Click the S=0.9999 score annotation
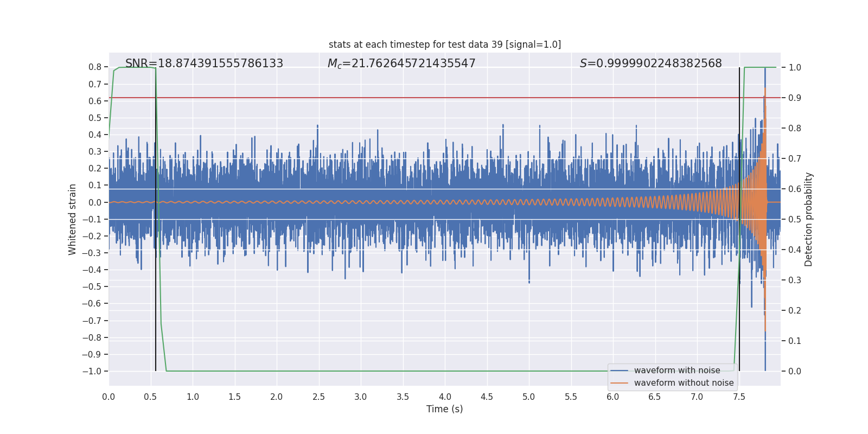This screenshot has height=434, width=868. pyautogui.click(x=650, y=63)
